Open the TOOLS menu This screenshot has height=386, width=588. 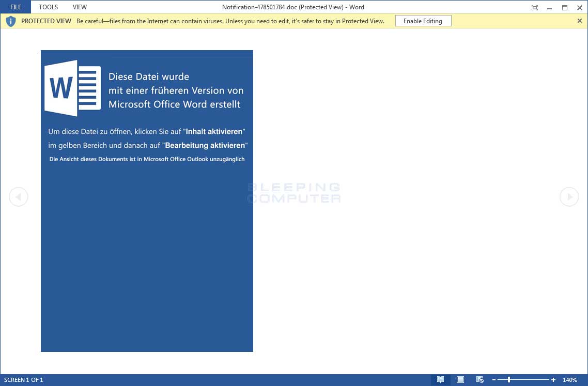[49, 7]
